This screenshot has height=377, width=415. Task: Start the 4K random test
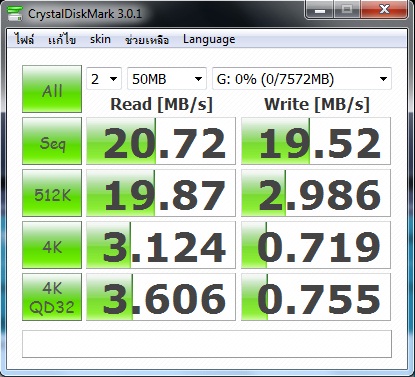52,245
